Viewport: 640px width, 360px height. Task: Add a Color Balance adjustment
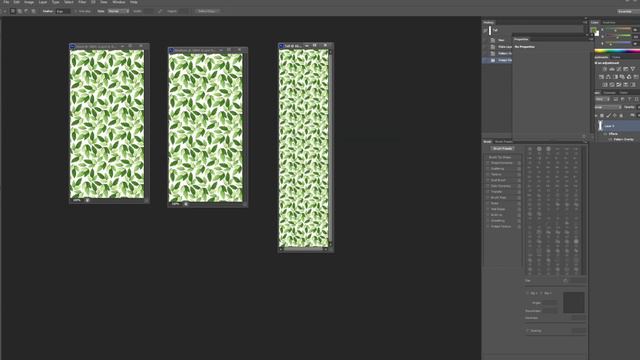click(x=608, y=77)
